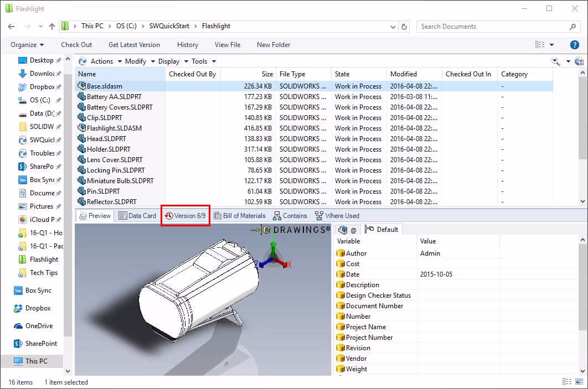Select This PC in navigation pane

[x=32, y=361]
